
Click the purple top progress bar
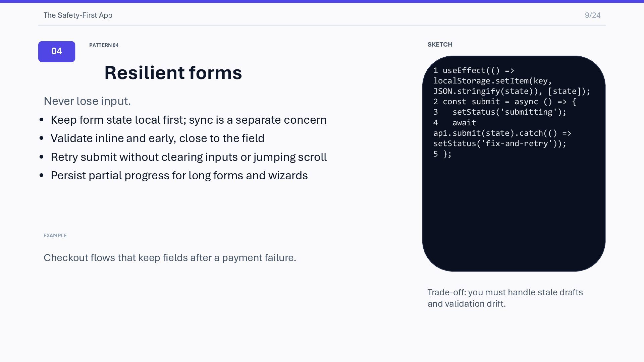point(322,1)
